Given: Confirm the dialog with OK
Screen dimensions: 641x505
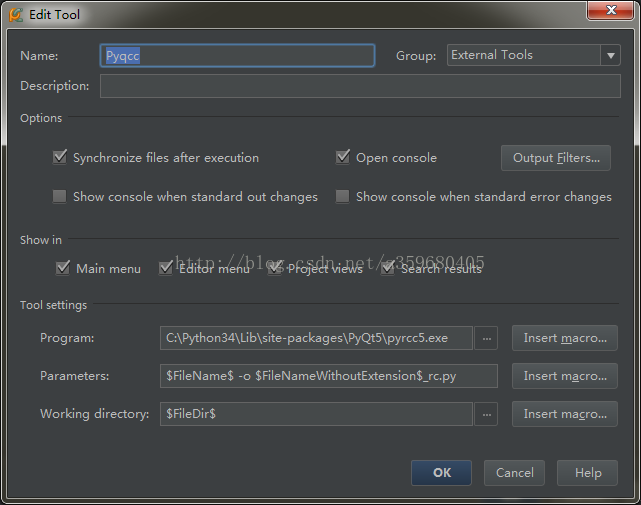Looking at the screenshot, I should point(442,473).
